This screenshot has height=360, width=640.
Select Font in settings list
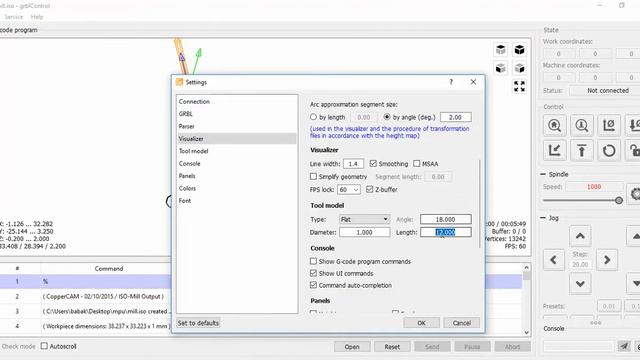point(237,201)
